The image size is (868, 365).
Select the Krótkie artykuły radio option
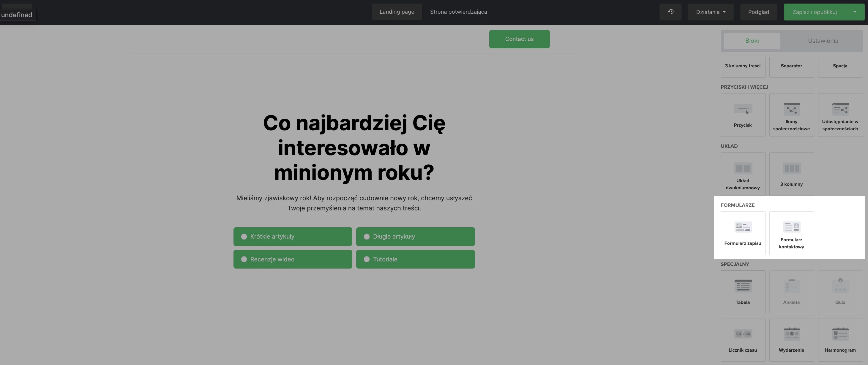tap(244, 237)
